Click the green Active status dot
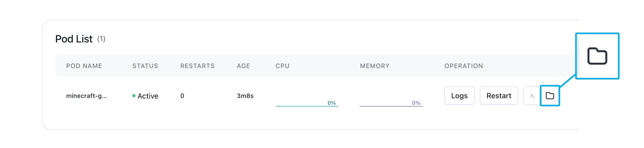This screenshot has width=644, height=148. click(134, 96)
